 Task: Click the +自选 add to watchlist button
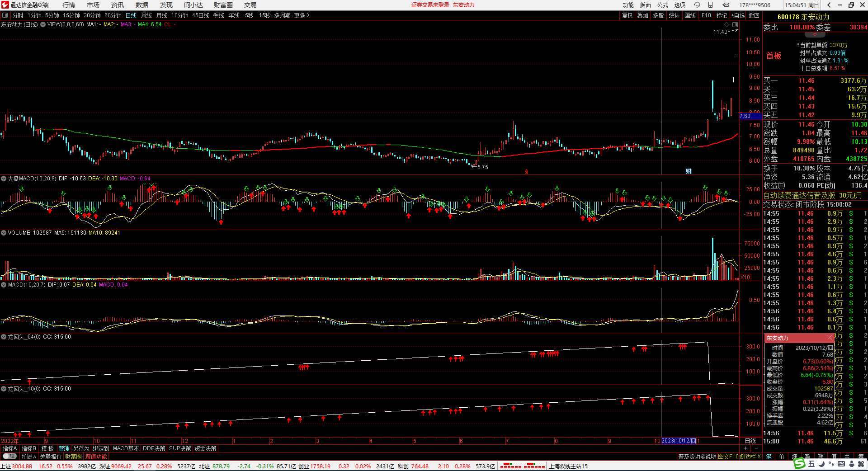[738, 15]
